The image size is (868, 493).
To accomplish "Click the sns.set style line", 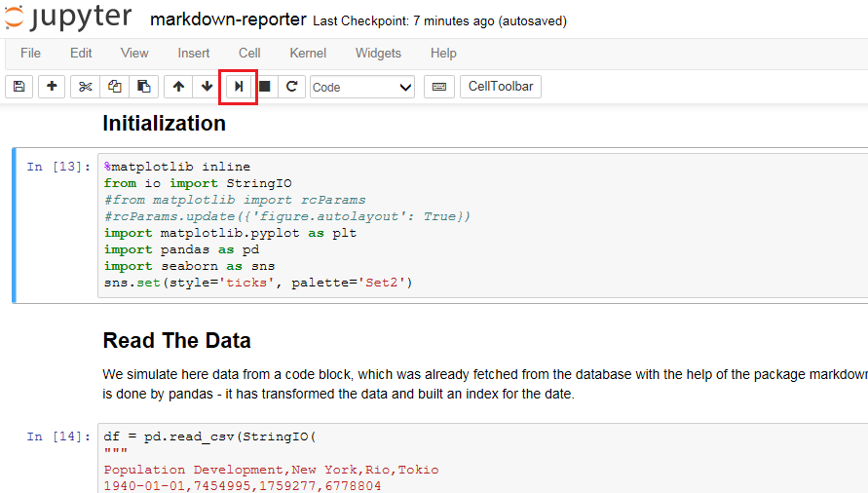I will 258,284.
